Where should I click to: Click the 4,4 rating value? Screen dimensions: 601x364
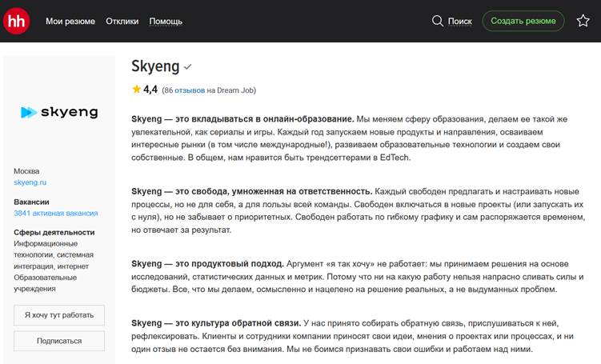coord(150,90)
